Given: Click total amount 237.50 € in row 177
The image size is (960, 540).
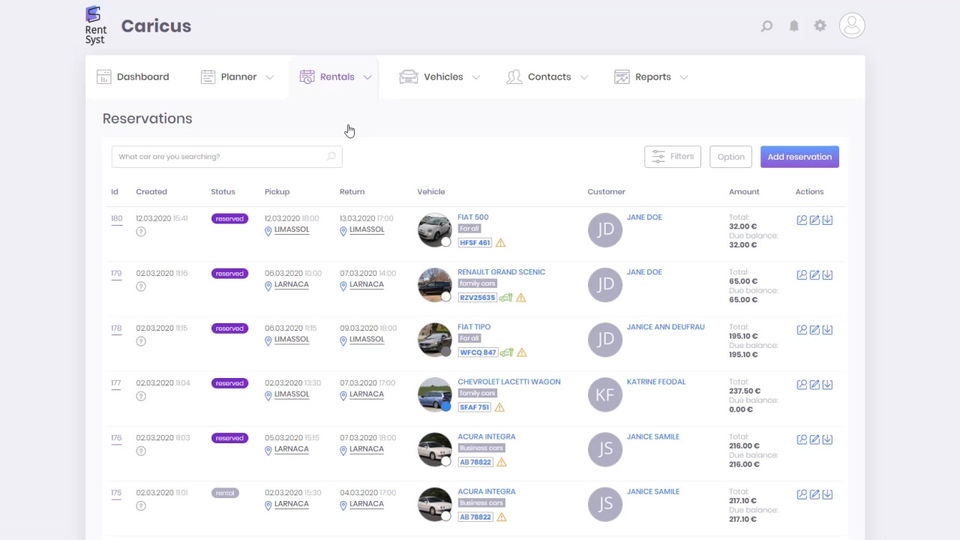Looking at the screenshot, I should click(744, 391).
